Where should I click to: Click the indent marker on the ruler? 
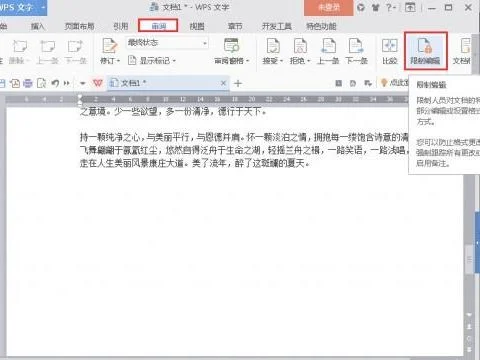pyautogui.click(x=80, y=99)
